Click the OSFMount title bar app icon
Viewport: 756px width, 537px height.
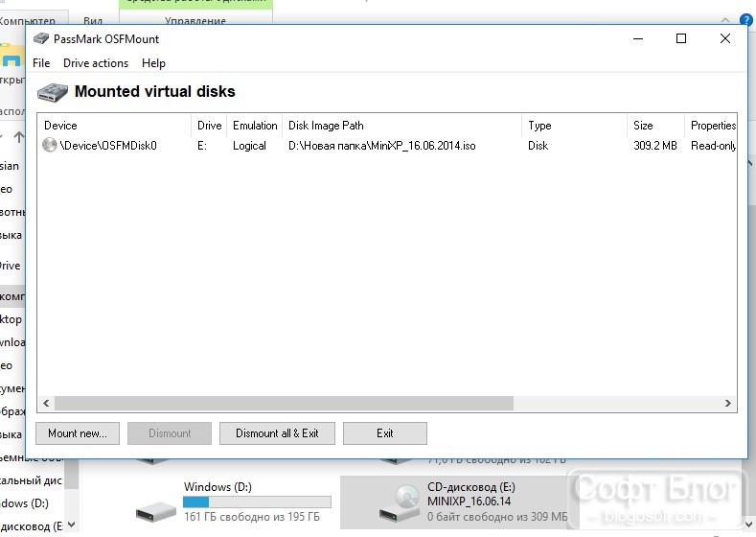coord(41,38)
